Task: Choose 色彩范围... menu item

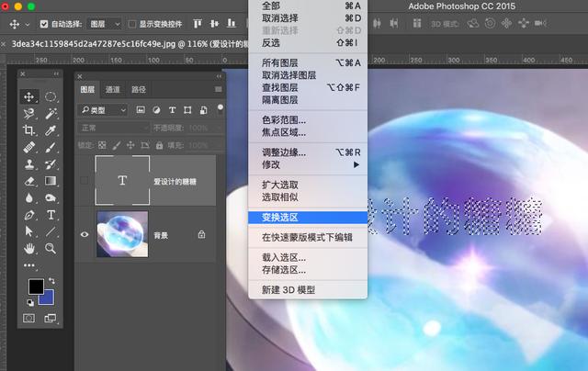Action: point(308,120)
